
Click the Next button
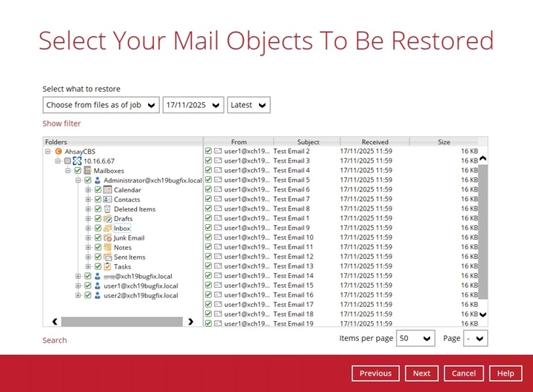(421, 374)
